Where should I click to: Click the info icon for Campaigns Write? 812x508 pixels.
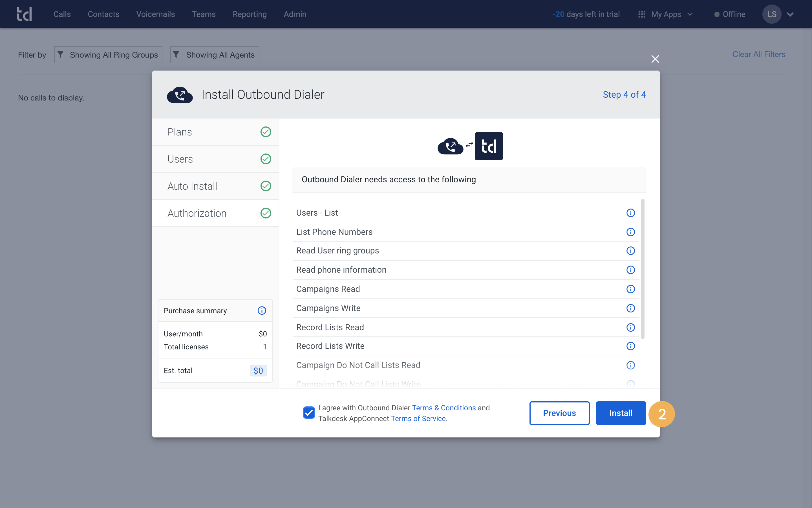[631, 308]
